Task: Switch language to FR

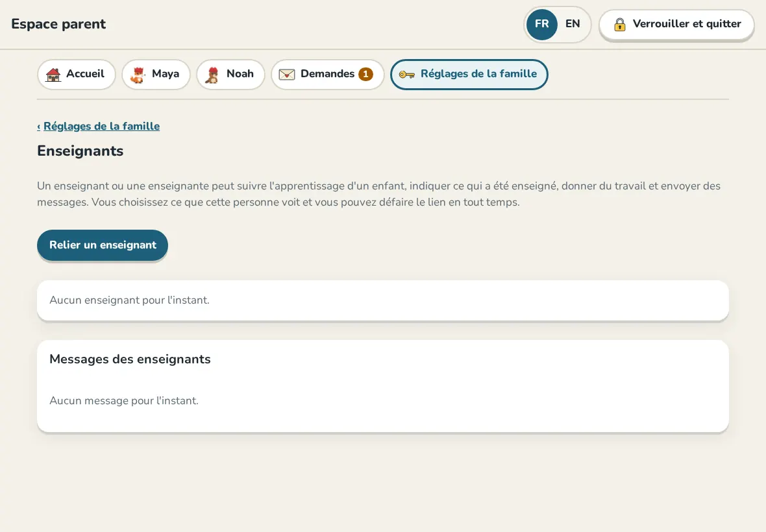Action: coord(542,24)
